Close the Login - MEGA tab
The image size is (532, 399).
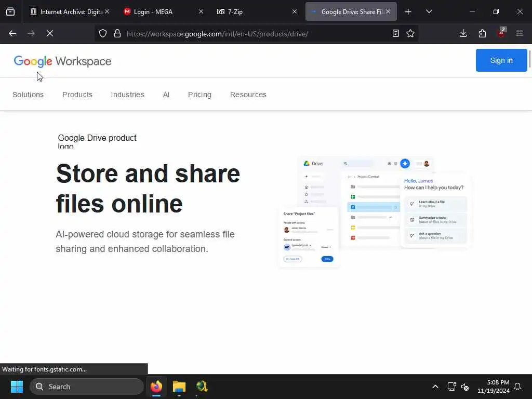tap(201, 11)
